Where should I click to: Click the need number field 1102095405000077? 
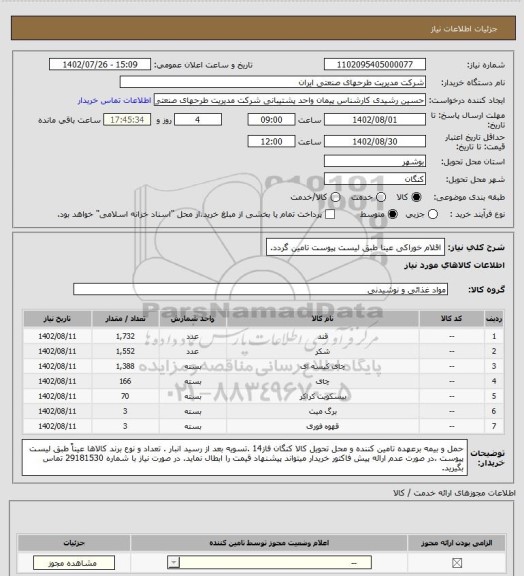pos(375,65)
